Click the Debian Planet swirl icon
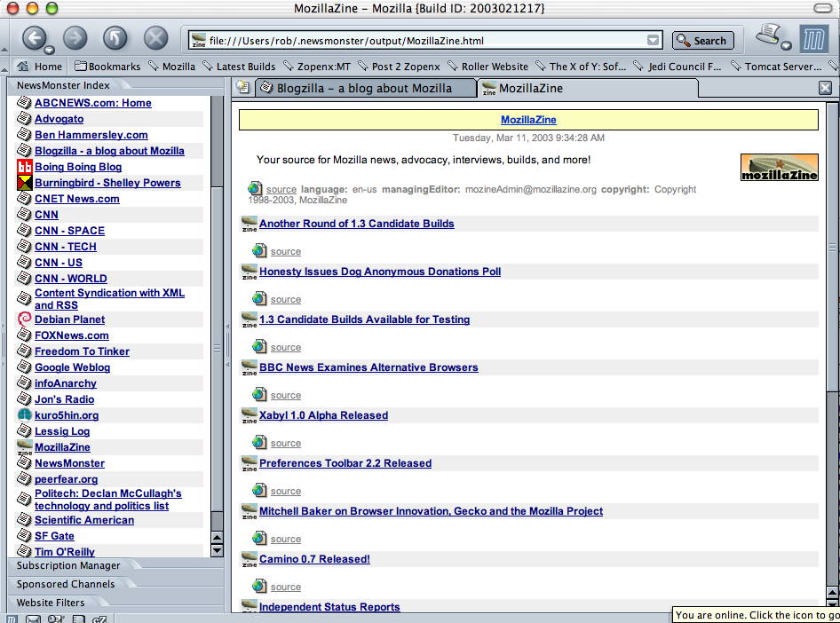840x623 pixels. tap(25, 319)
